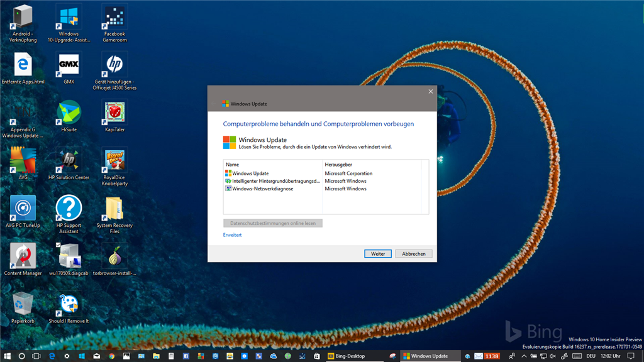The height and width of the screenshot is (362, 644).
Task: Click Datenschutzbestimmungen online lesen button
Action: [273, 223]
